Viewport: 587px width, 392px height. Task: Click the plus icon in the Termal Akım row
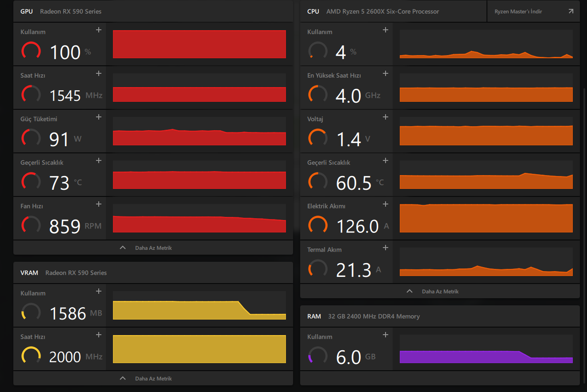click(386, 248)
